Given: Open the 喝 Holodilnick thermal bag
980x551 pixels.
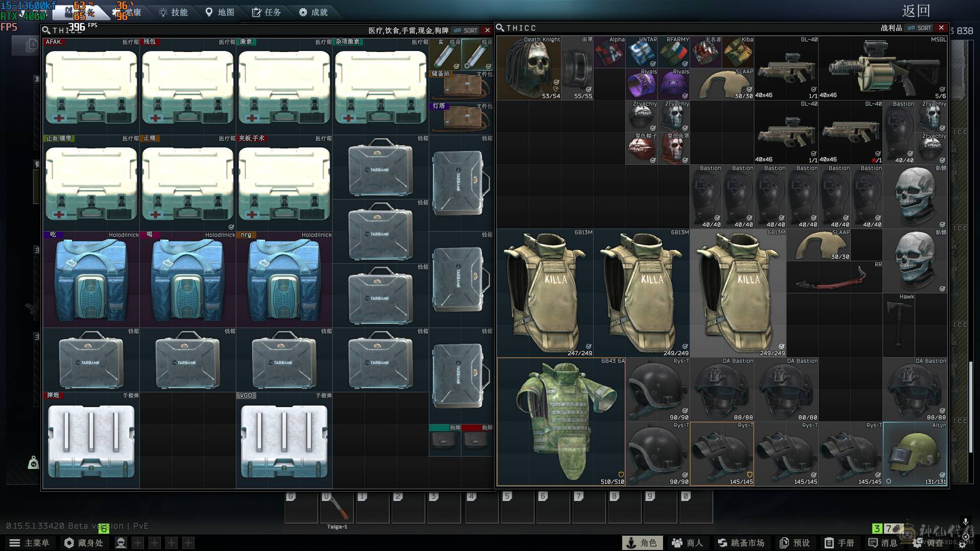Looking at the screenshot, I should click(x=188, y=280).
